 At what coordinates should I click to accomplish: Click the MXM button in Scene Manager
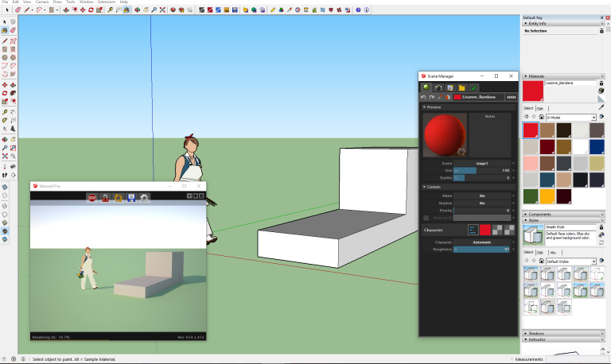tap(511, 97)
